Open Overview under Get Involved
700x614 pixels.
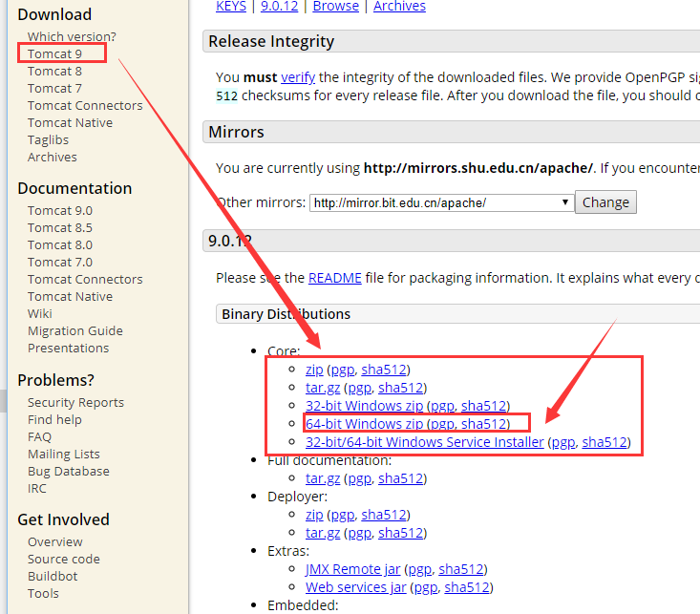click(x=54, y=541)
